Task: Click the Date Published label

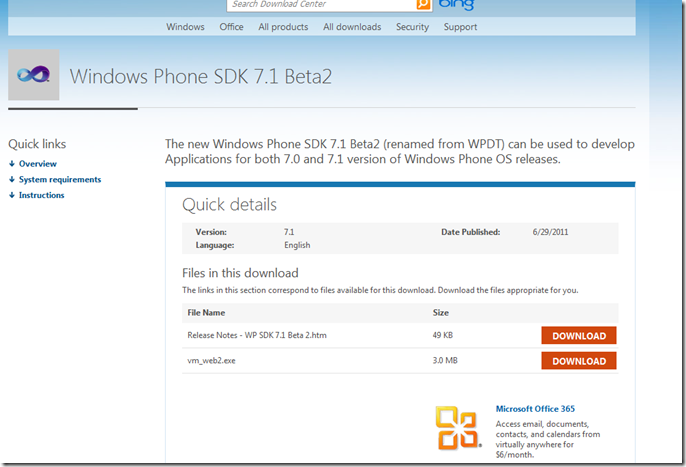Action: point(470,232)
